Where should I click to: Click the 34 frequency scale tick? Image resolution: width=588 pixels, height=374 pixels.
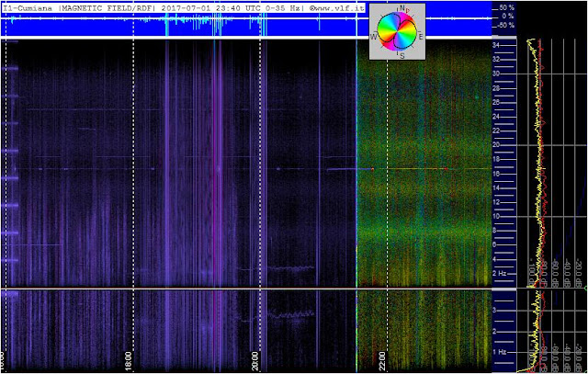pyautogui.click(x=496, y=45)
